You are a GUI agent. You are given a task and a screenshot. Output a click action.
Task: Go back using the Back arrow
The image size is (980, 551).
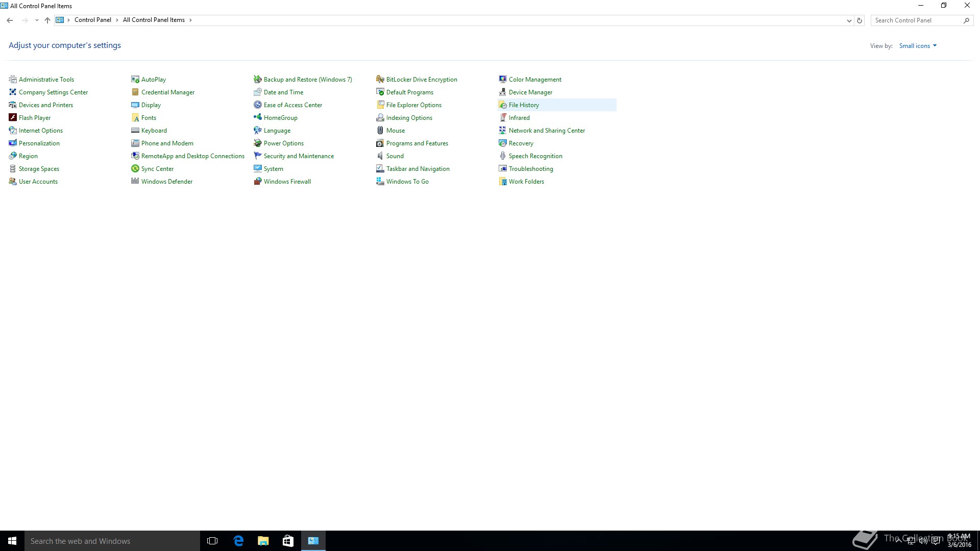coord(10,20)
